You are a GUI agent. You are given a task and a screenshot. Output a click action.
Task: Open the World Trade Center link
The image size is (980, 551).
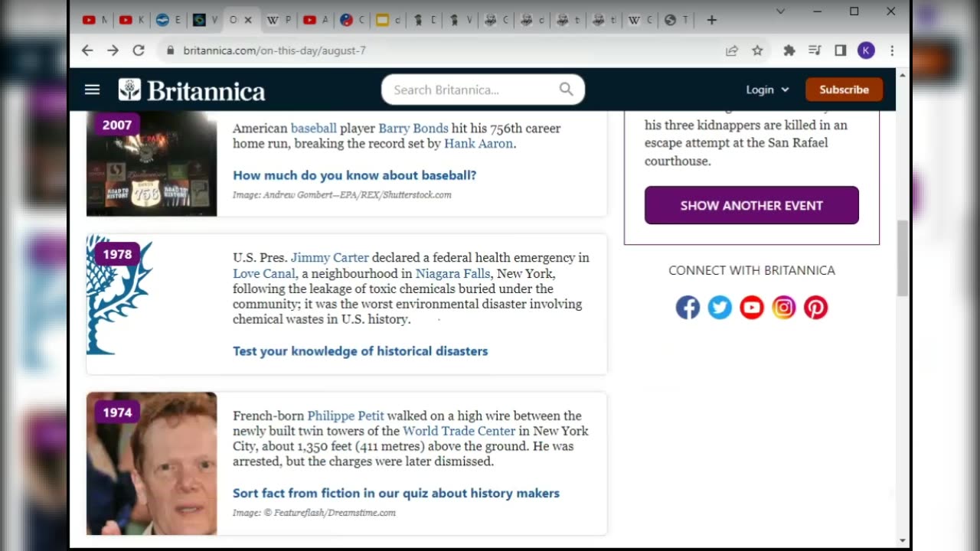point(459,431)
